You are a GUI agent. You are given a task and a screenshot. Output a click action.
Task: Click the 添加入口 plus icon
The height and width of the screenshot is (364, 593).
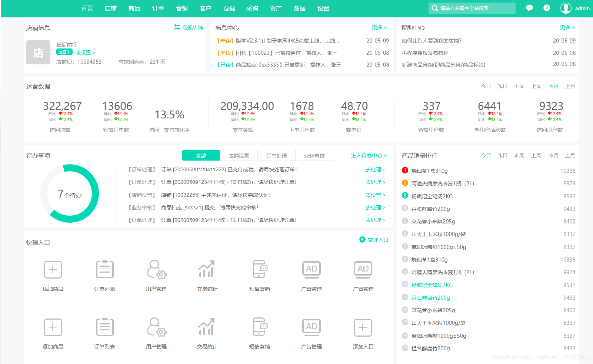coord(363,327)
